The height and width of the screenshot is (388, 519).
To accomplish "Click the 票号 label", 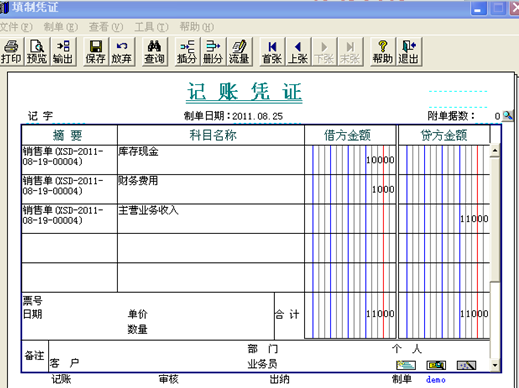I will tap(33, 301).
